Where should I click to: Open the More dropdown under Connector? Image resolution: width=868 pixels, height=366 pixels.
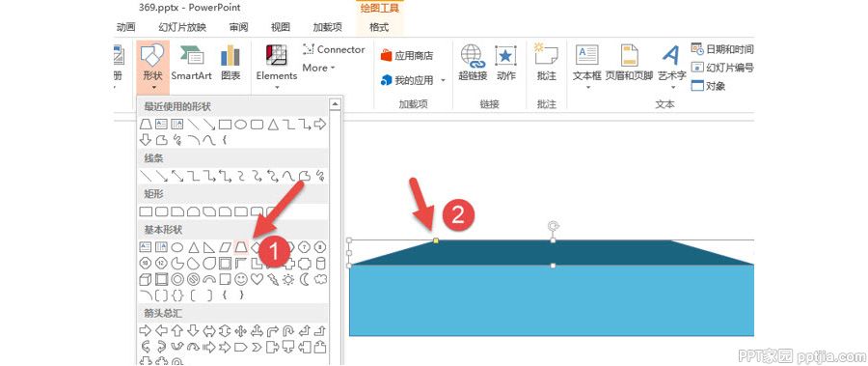(319, 68)
